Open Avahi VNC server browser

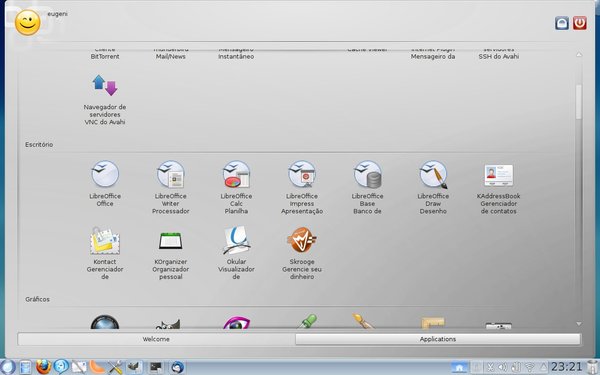tap(105, 99)
